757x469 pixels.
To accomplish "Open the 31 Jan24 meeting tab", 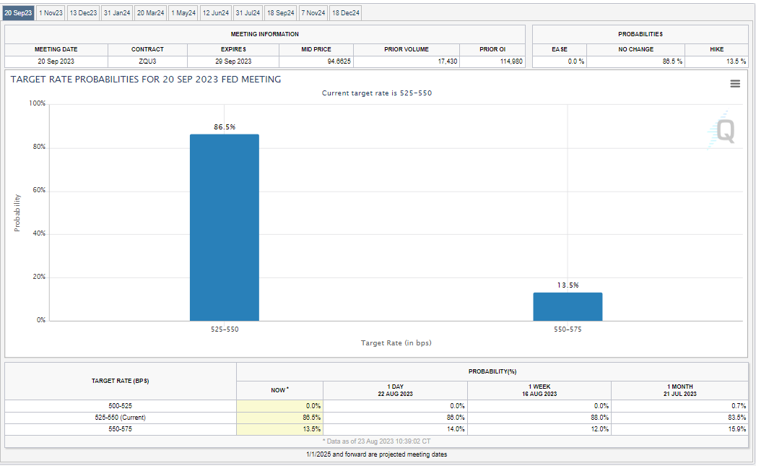I will click(117, 13).
